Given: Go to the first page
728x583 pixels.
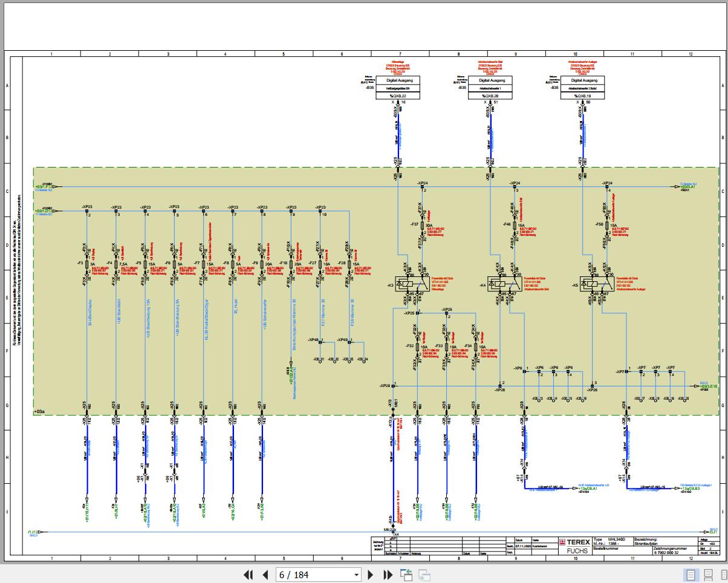Looking at the screenshot, I should (248, 575).
